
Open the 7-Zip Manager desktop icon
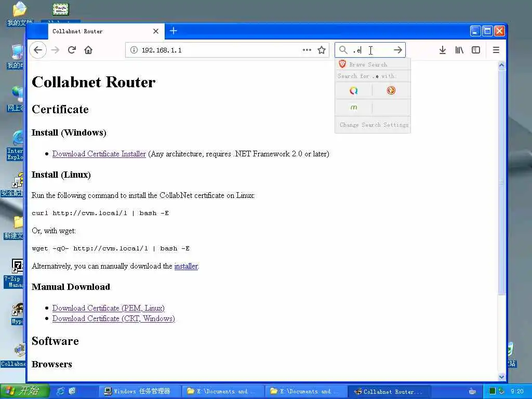tap(14, 273)
